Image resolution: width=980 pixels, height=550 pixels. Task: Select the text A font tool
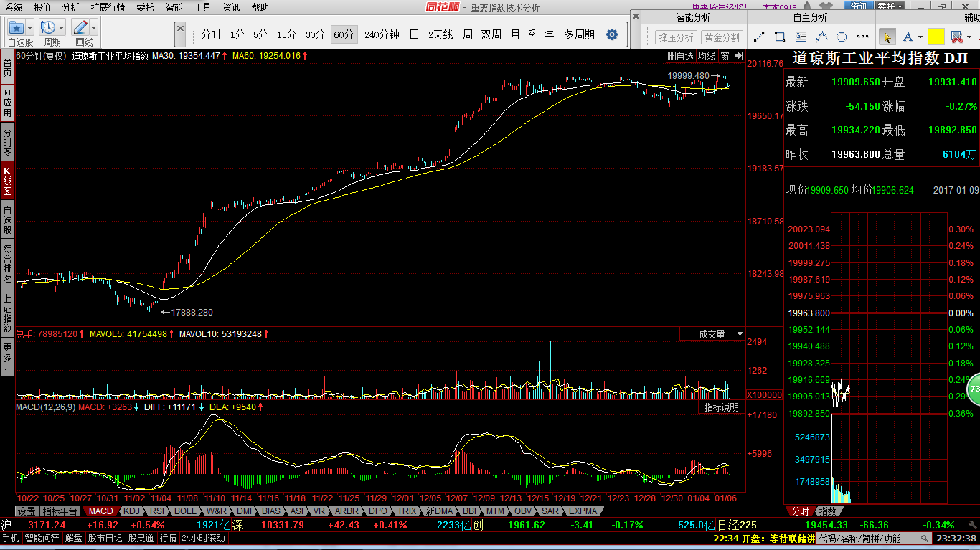[x=908, y=37]
